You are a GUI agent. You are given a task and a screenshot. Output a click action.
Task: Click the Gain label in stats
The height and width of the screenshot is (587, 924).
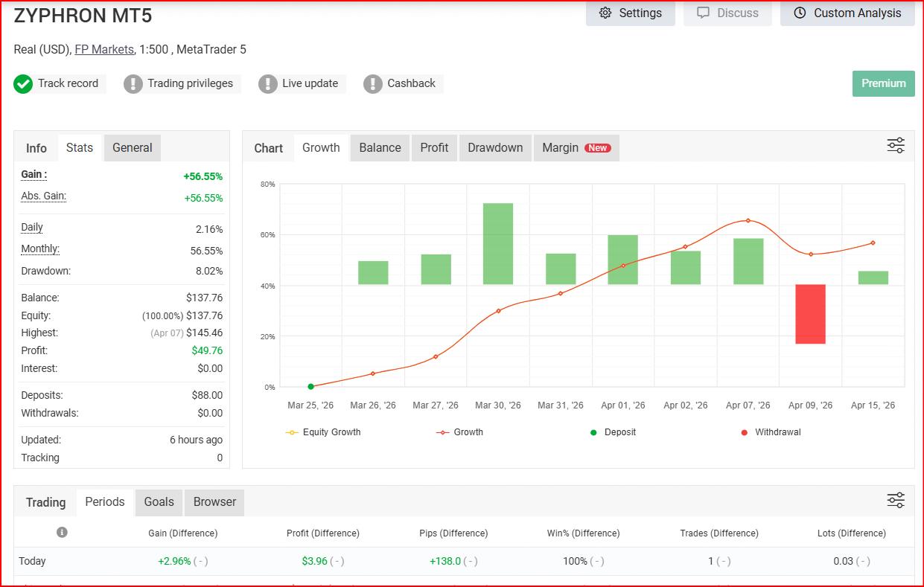(34, 174)
